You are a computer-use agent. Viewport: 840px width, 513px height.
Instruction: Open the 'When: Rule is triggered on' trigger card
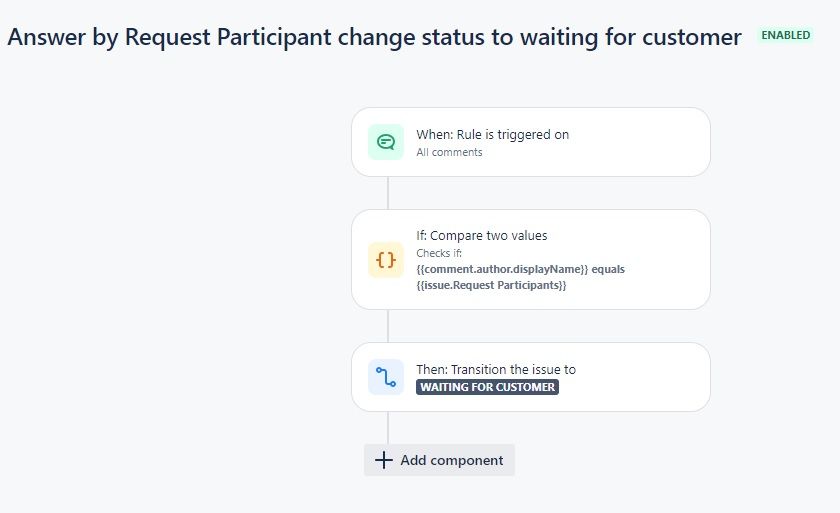click(x=531, y=142)
